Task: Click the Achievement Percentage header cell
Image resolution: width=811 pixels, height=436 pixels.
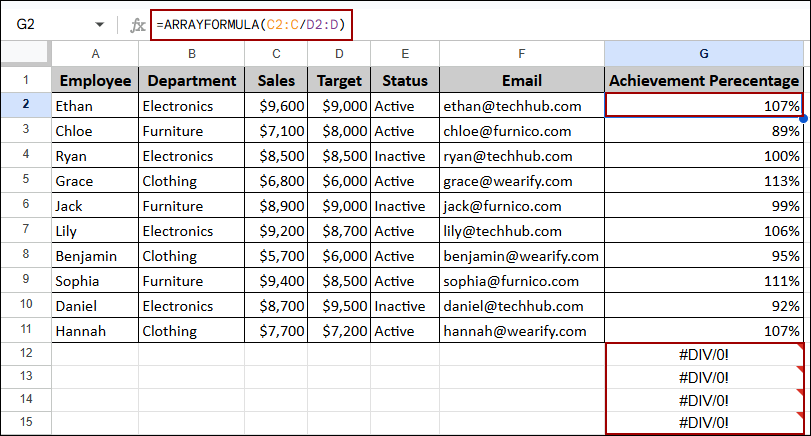Action: click(704, 80)
